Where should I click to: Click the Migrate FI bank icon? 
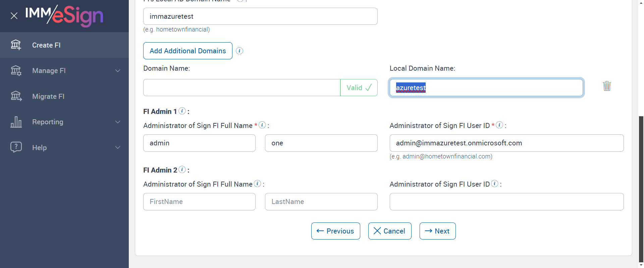point(16,96)
